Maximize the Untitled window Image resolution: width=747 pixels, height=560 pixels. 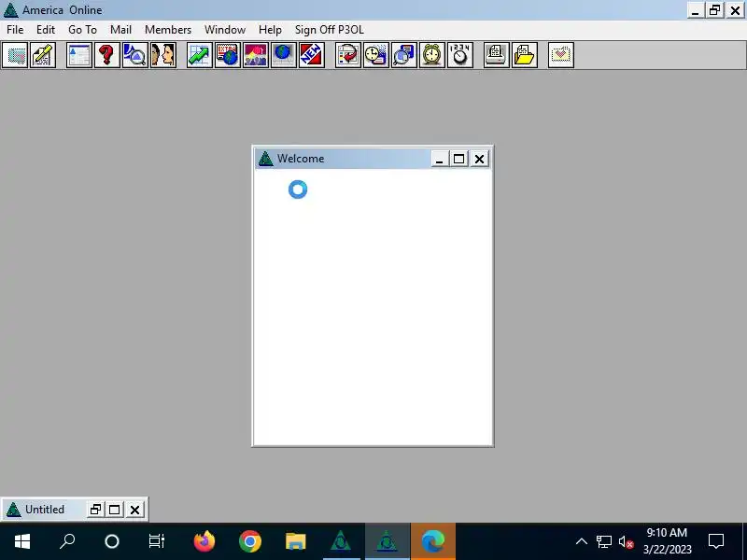[x=114, y=510]
